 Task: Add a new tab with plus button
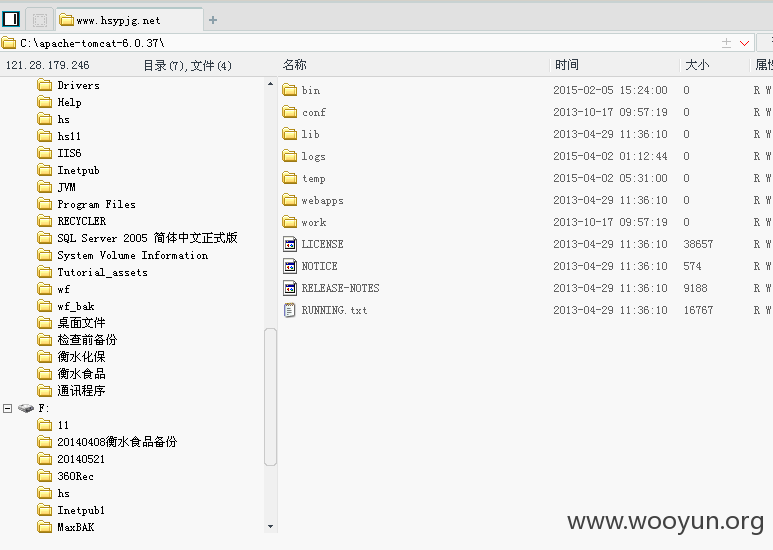(213, 20)
